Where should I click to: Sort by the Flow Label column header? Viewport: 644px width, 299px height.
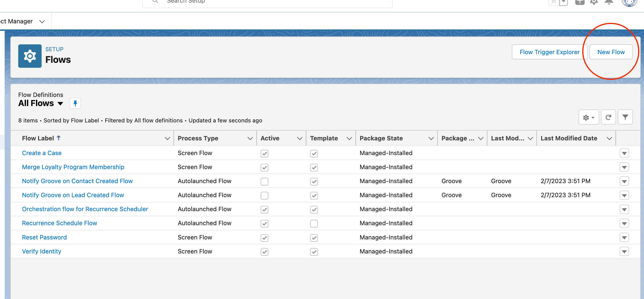[38, 138]
